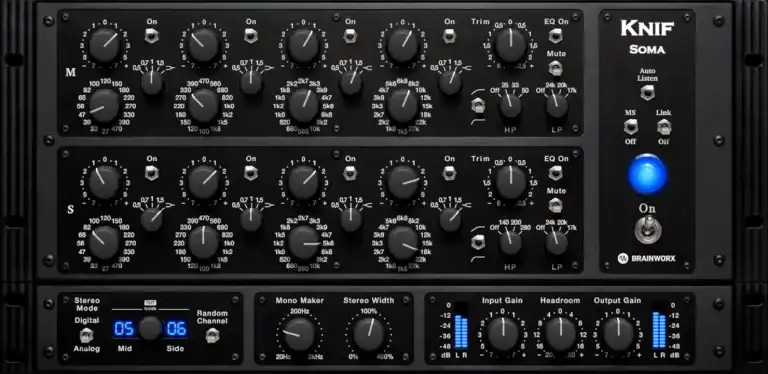Click the M channel LP filter knob
768x374 pixels.
pyautogui.click(x=557, y=106)
